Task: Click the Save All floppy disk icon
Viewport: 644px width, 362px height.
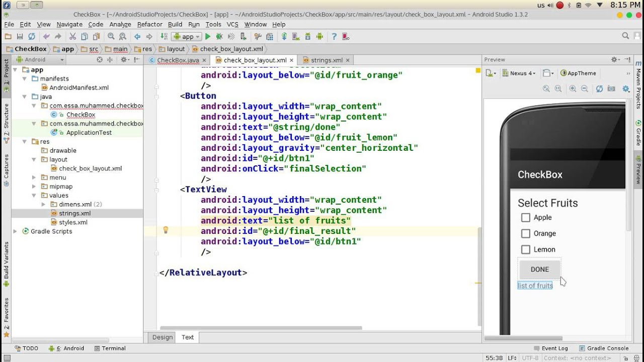Action: click(x=20, y=37)
